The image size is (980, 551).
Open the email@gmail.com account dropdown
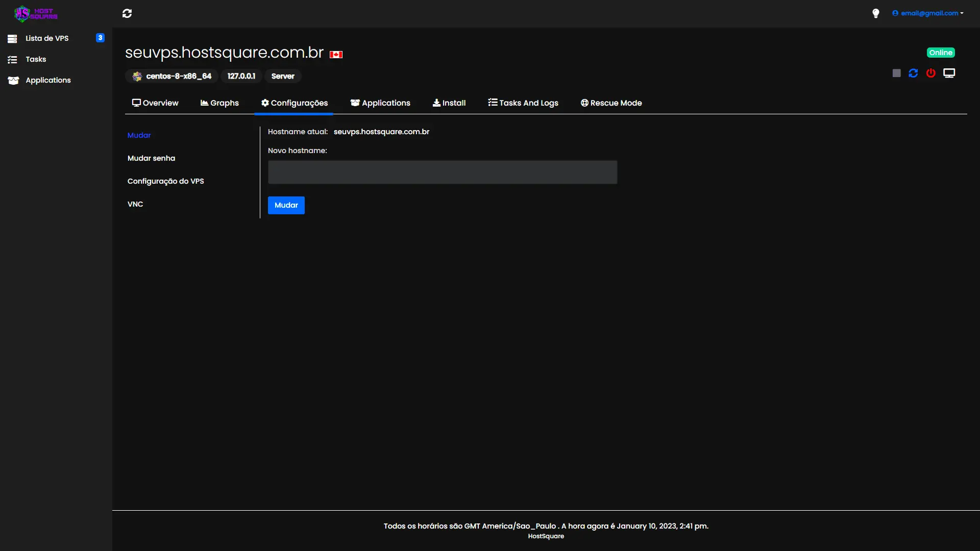928,13
